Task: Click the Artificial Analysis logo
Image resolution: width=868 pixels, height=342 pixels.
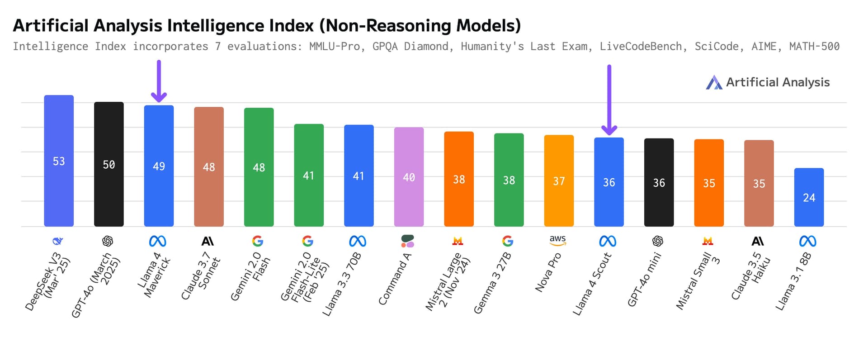Action: point(768,82)
